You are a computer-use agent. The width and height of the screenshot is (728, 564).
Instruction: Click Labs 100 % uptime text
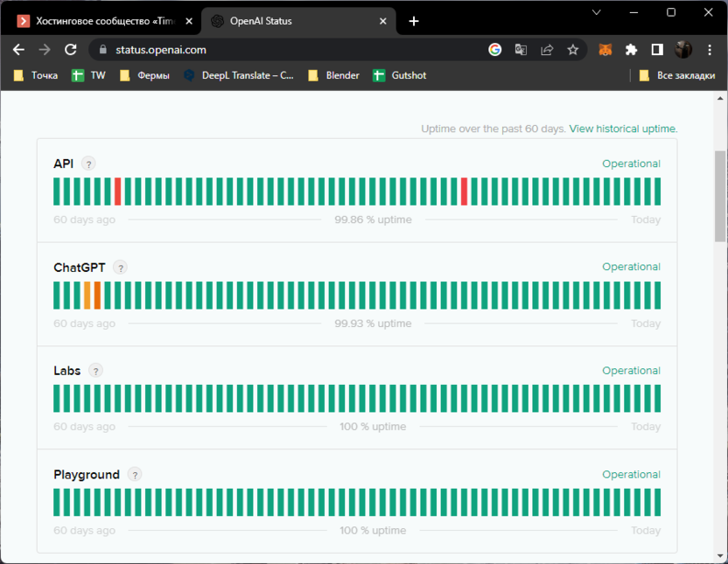pos(373,427)
